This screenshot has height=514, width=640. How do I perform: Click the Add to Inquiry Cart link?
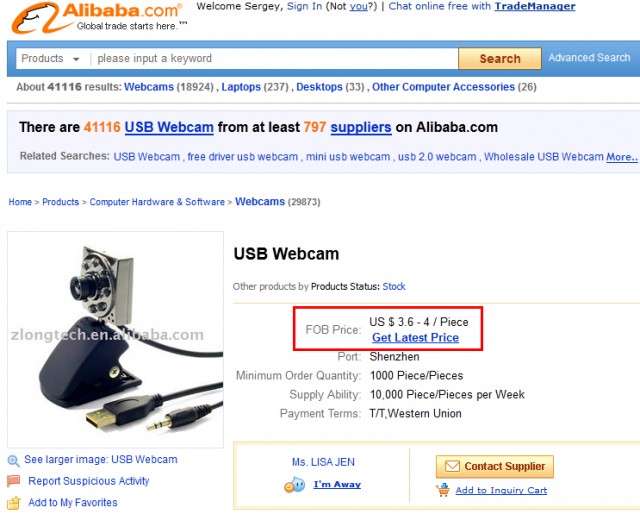501,490
